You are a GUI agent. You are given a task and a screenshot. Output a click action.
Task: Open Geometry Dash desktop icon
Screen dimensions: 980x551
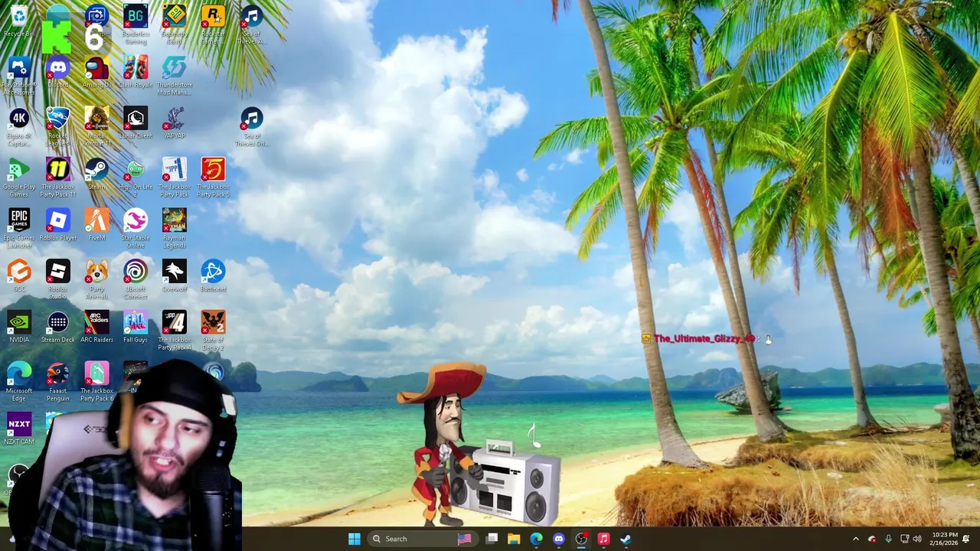(175, 24)
